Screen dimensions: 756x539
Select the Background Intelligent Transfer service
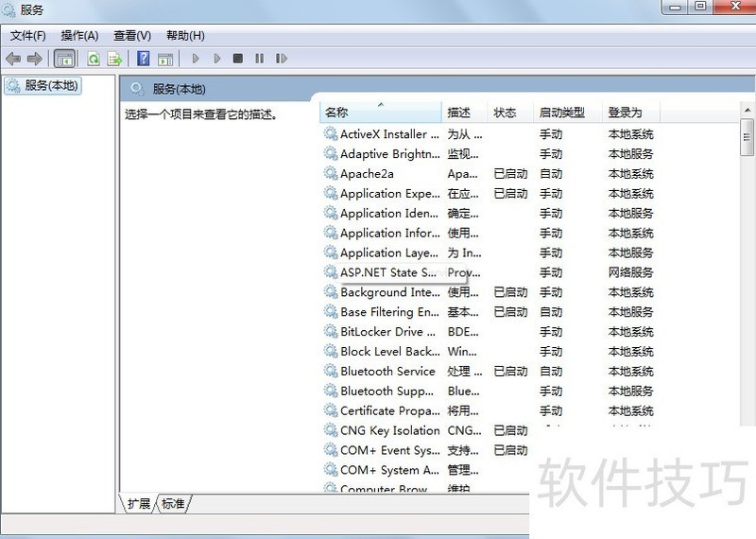click(490, 292)
